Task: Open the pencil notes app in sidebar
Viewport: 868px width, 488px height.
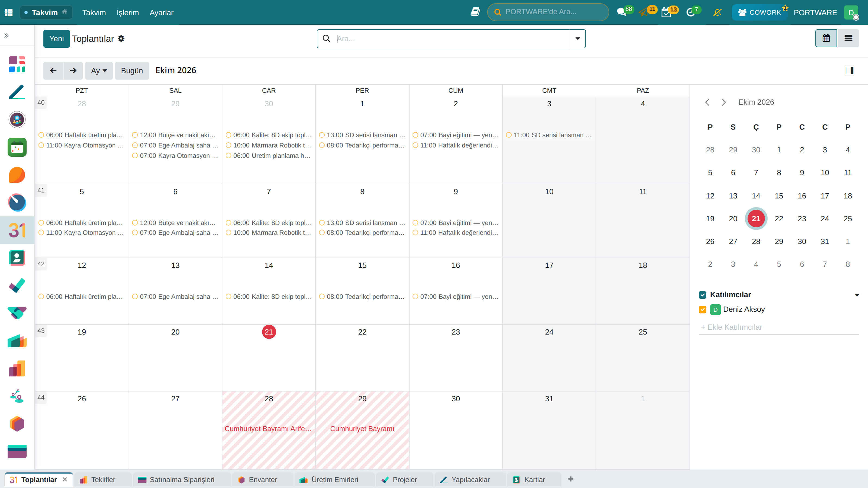Action: (17, 92)
